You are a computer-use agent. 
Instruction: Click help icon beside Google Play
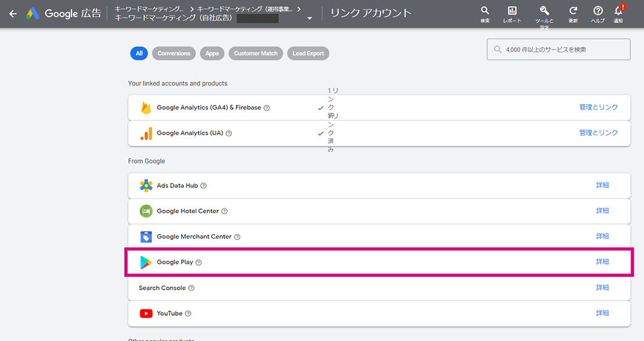click(x=198, y=263)
